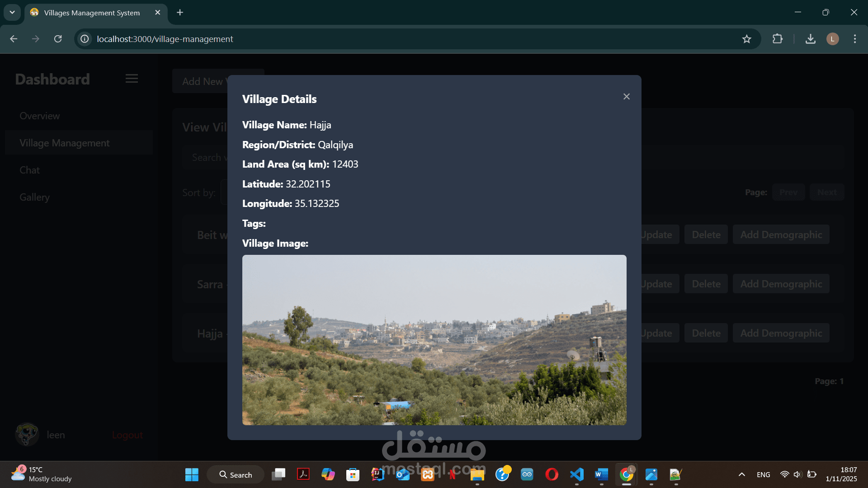This screenshot has width=868, height=488.
Task: Go to Overview in sidebar
Action: pos(40,116)
